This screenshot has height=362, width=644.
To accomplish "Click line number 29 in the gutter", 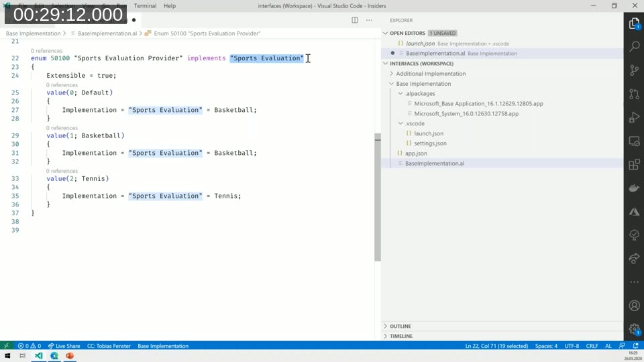I will pos(15,135).
